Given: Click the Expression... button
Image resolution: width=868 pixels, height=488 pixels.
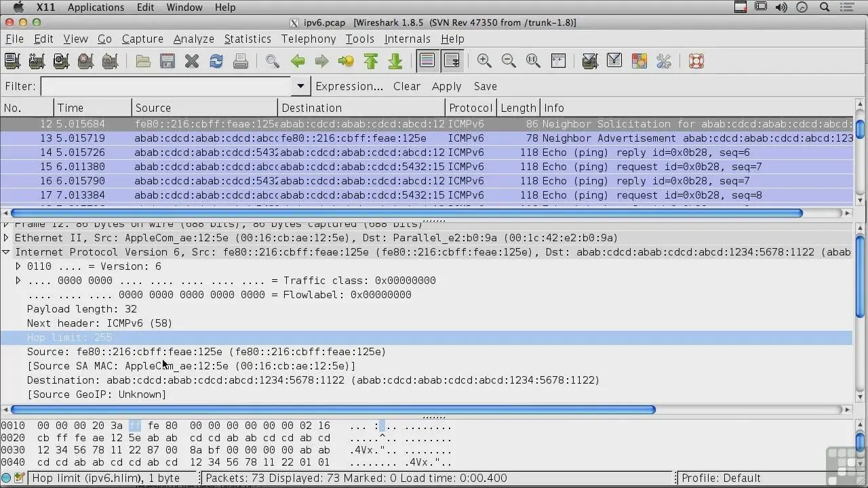Looking at the screenshot, I should (x=349, y=86).
